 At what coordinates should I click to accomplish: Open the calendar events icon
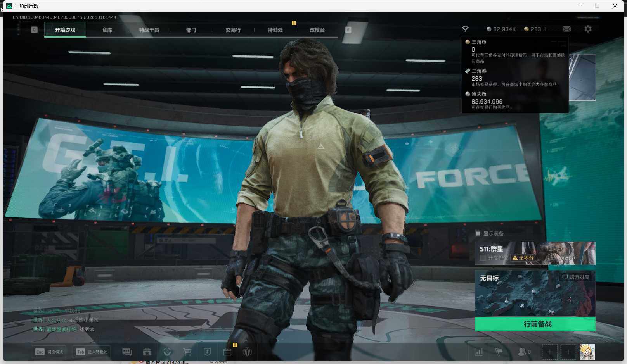click(227, 352)
